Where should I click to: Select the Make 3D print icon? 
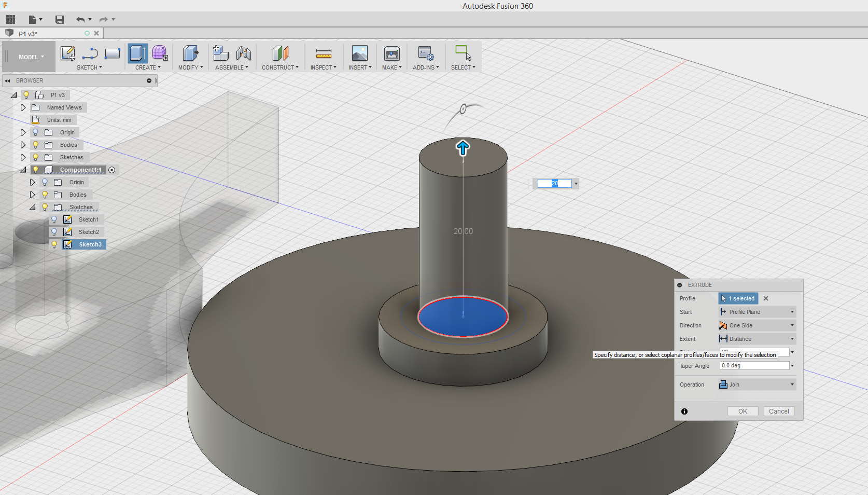(392, 53)
